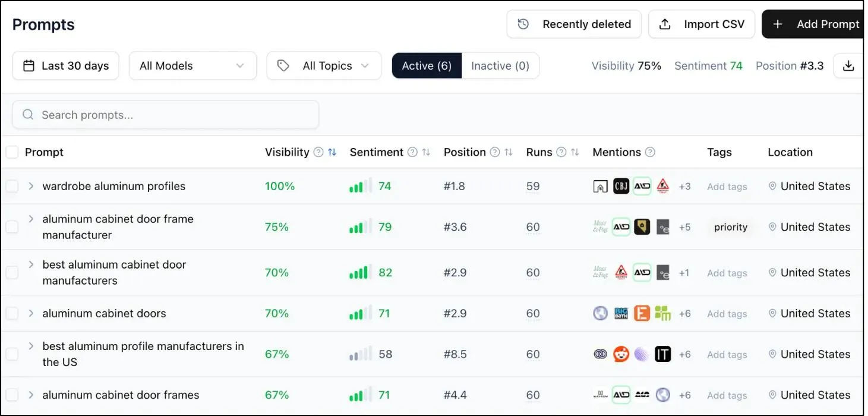Click the priority tag
Image resolution: width=868 pixels, height=416 pixels.
(x=731, y=227)
